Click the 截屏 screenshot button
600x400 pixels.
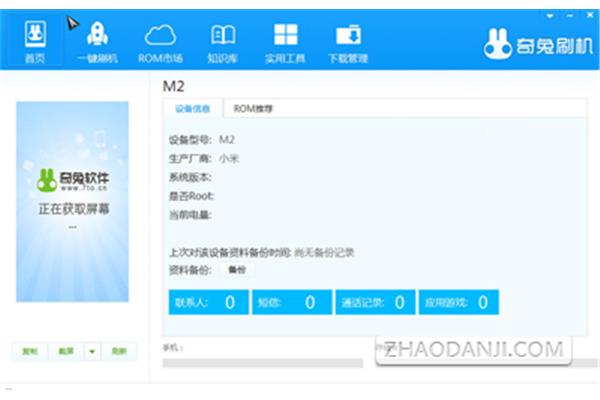click(x=66, y=351)
